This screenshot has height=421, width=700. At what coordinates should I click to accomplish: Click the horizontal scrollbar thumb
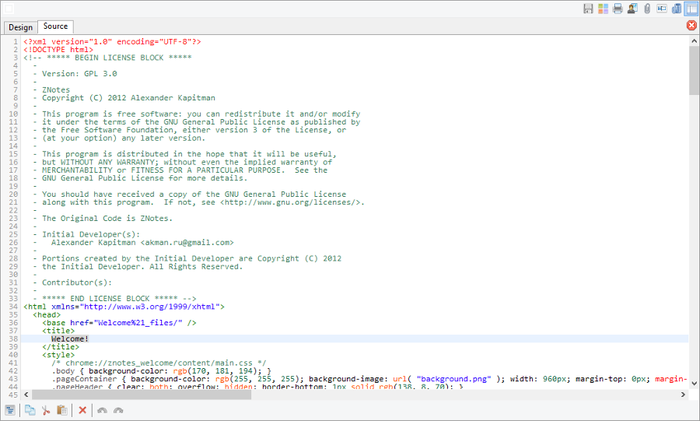point(141,395)
